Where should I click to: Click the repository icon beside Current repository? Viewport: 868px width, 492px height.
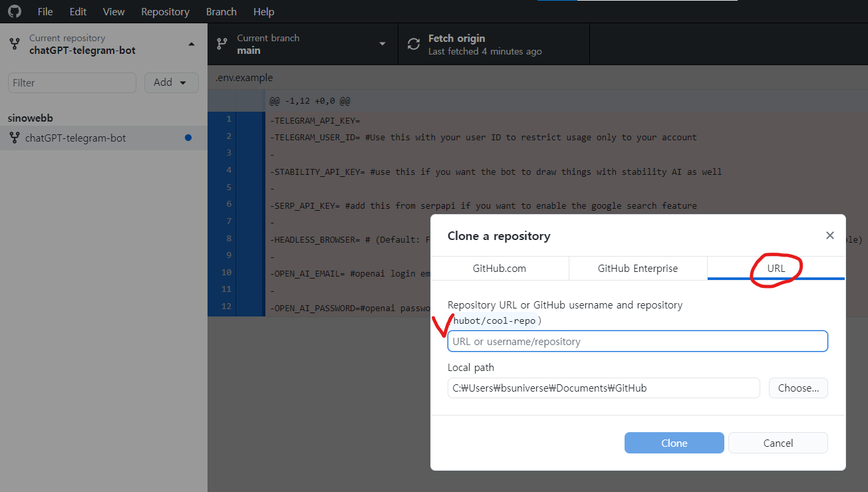pyautogui.click(x=15, y=45)
